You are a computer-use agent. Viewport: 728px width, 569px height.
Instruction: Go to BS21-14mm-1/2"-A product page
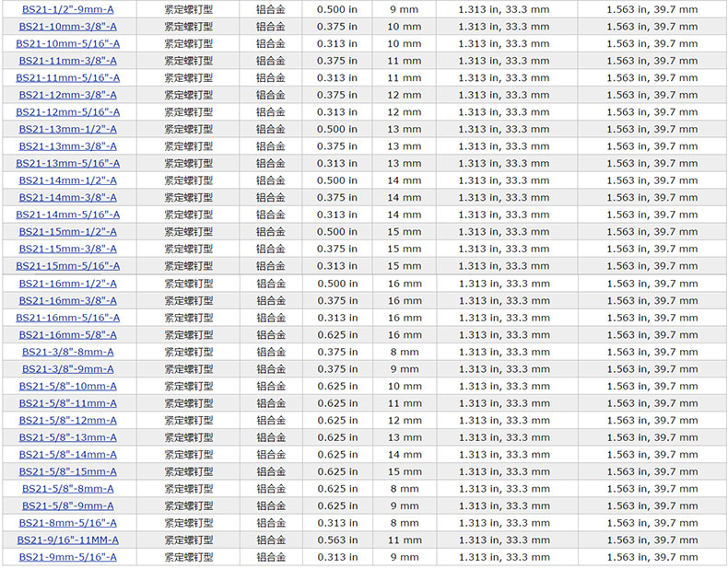click(x=68, y=180)
